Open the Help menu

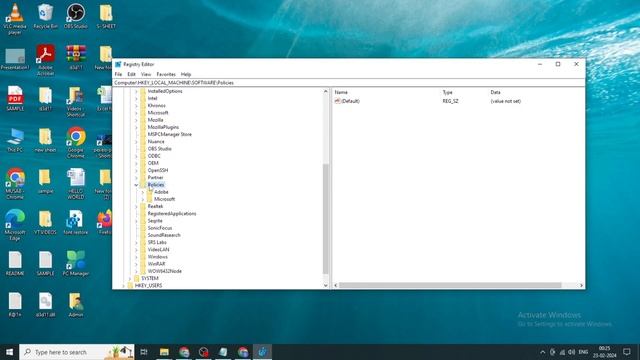[186, 74]
